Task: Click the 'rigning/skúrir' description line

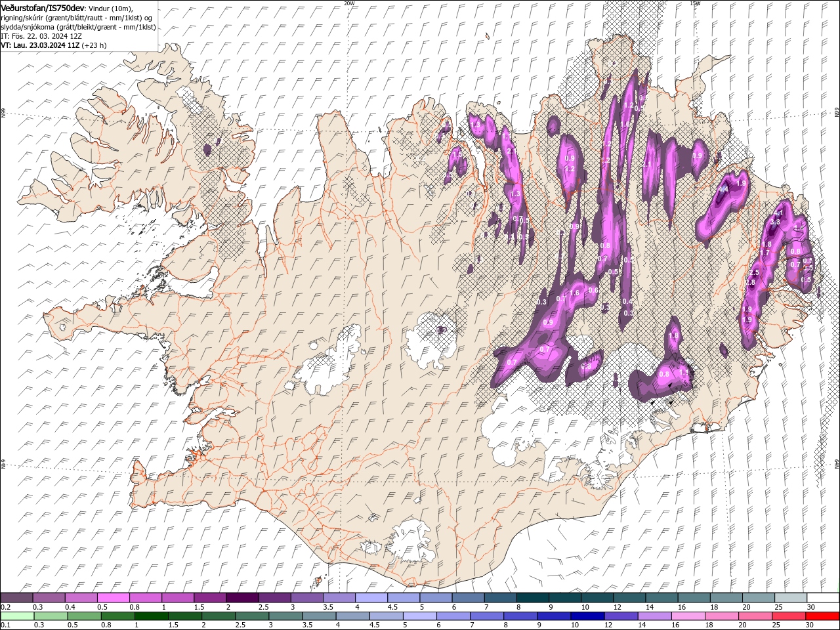Action: tap(77, 17)
